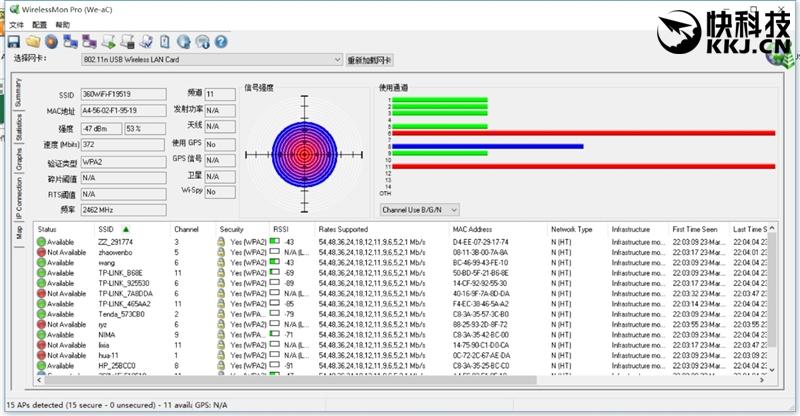Click the blue globe toolbar icon

pyautogui.click(x=183, y=42)
